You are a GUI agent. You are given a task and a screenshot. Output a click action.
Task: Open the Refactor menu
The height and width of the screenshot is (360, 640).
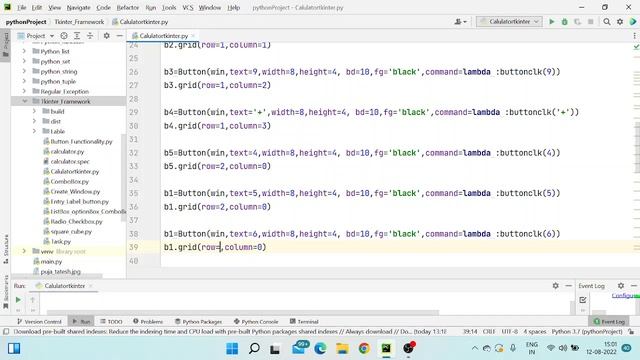(x=128, y=7)
